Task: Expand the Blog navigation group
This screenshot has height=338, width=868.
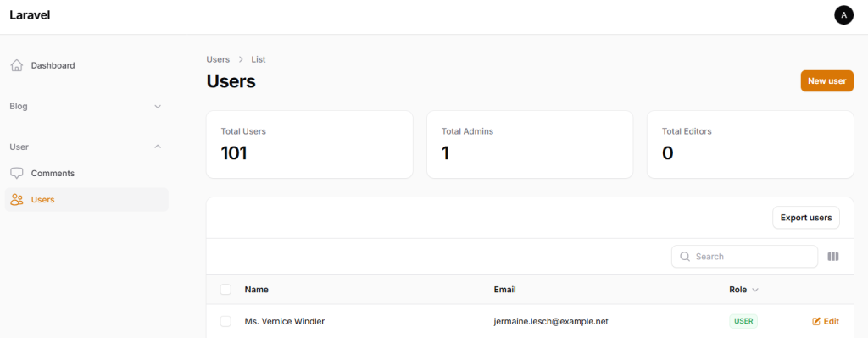Action: coord(86,106)
